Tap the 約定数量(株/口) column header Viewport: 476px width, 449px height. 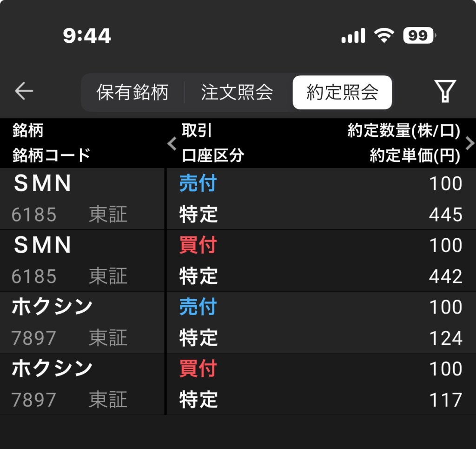[403, 132]
